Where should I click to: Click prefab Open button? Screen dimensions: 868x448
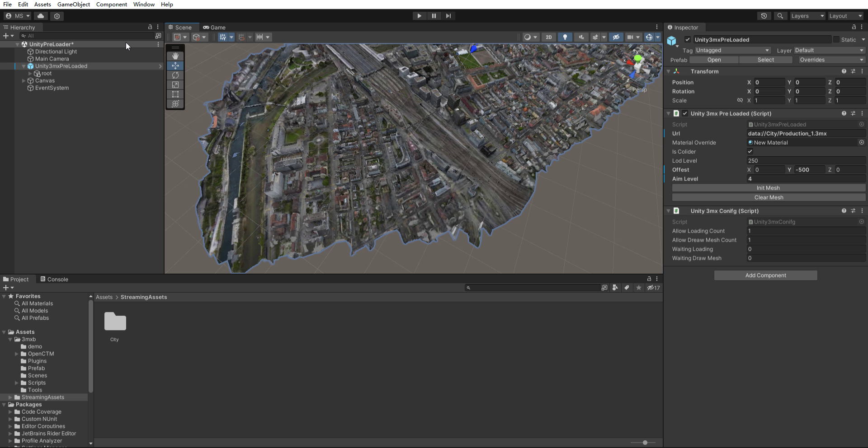pos(714,60)
